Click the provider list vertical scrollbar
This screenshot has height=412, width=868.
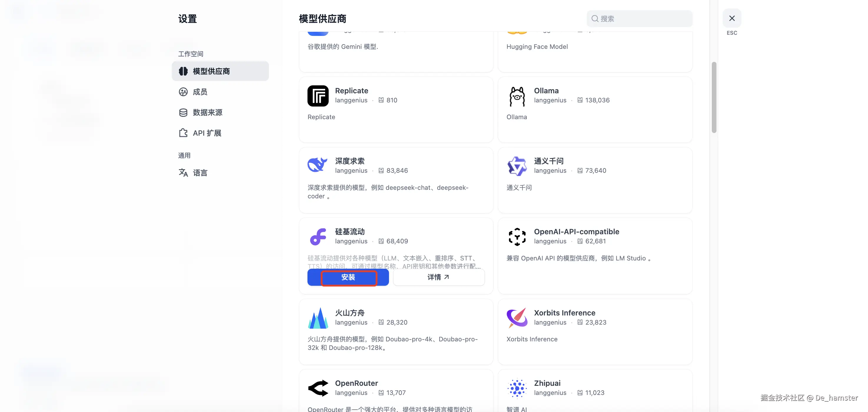click(x=714, y=97)
